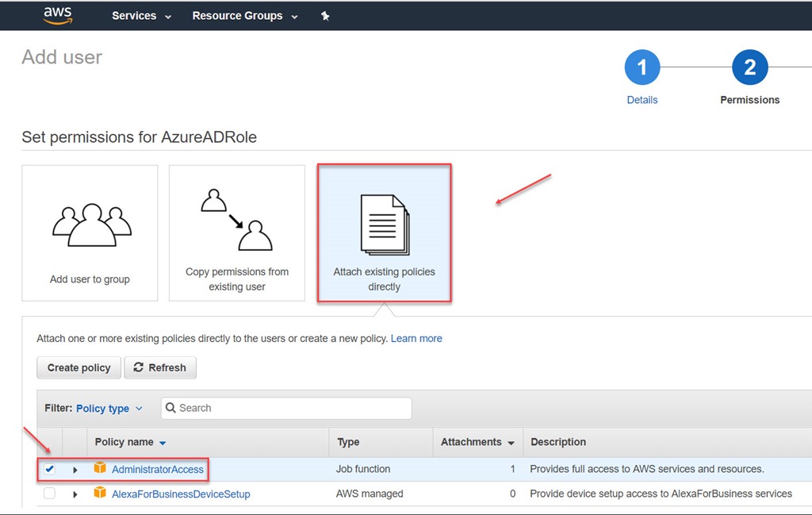Click the AlexaForBusinessDeviceSetup attachments count '0'
812x515 pixels.
point(513,494)
